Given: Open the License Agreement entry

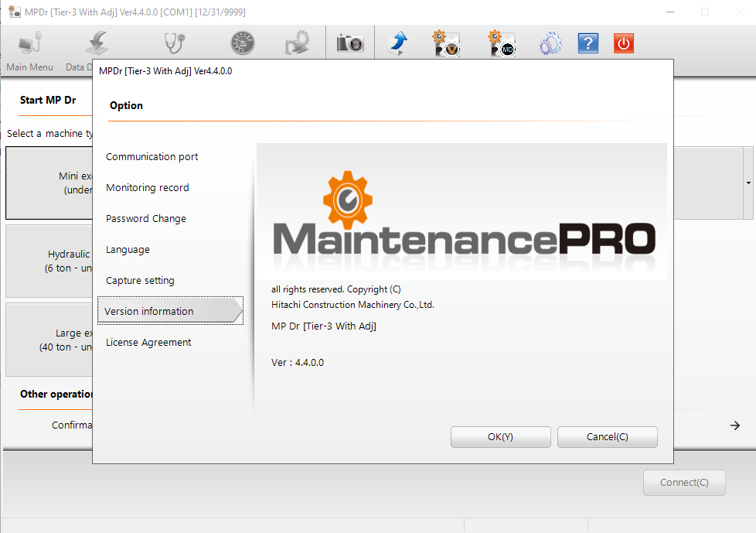Looking at the screenshot, I should tap(148, 342).
